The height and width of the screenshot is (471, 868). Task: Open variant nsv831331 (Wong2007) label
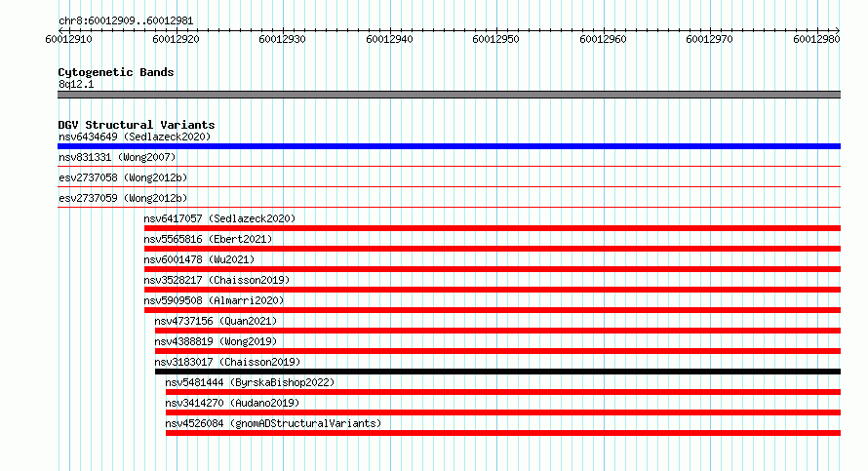(x=117, y=157)
